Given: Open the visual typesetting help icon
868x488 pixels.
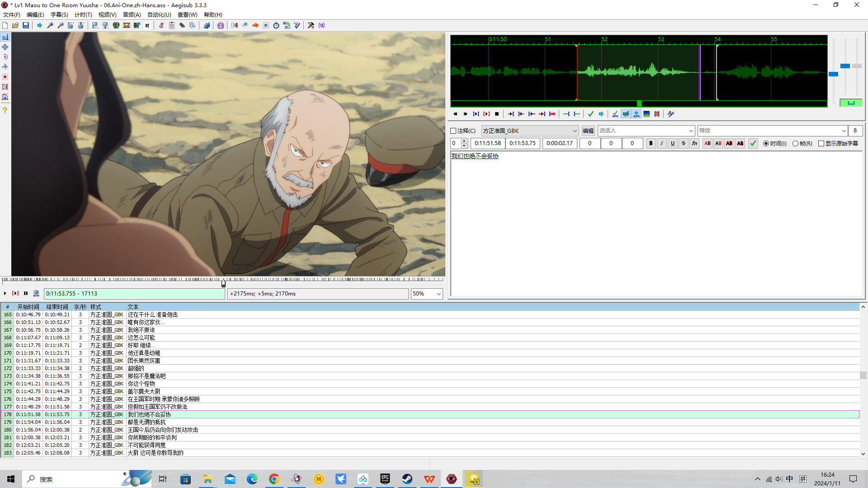Looking at the screenshot, I should [x=5, y=110].
